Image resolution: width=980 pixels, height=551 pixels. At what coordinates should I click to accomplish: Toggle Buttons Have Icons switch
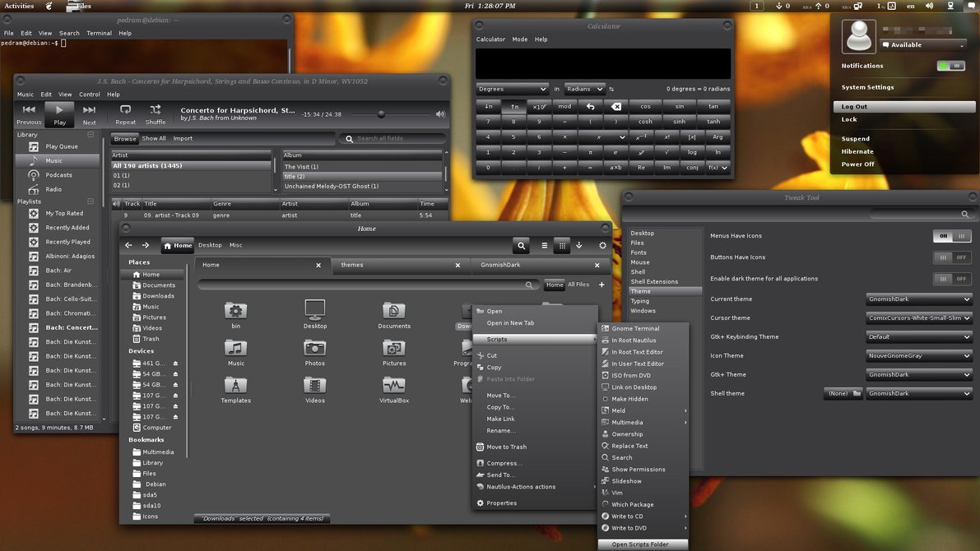(x=952, y=257)
